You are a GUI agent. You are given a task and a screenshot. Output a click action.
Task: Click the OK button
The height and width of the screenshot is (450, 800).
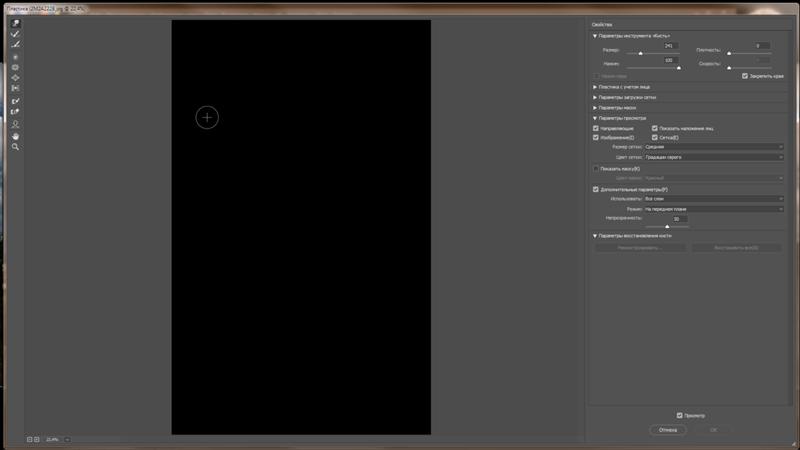click(714, 430)
